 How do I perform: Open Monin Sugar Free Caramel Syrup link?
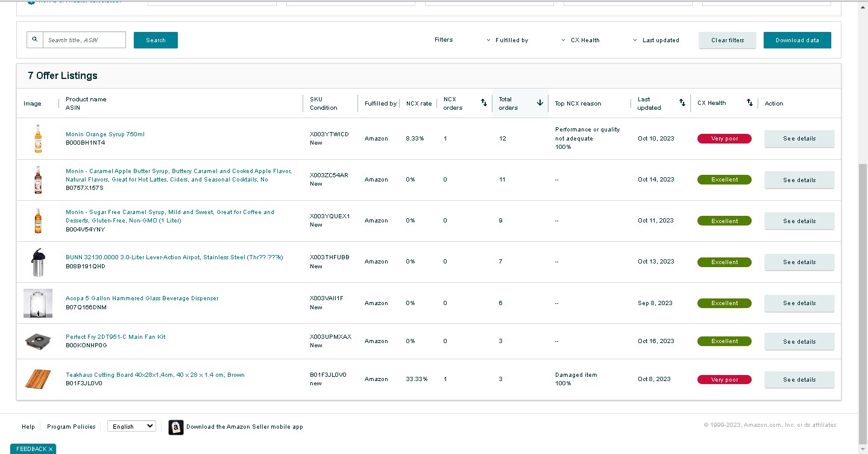(170, 216)
